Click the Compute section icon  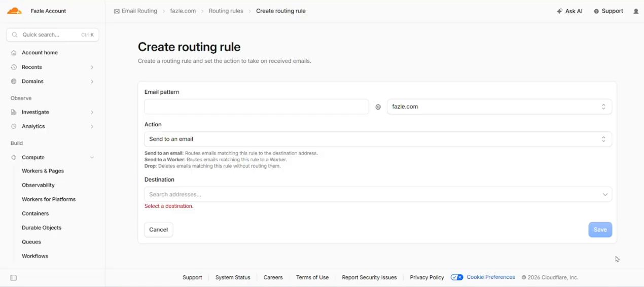(14, 157)
